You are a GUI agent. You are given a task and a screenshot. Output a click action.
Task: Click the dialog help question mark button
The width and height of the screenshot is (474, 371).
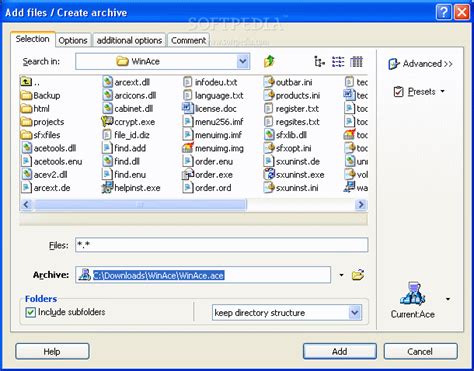[x=444, y=13]
